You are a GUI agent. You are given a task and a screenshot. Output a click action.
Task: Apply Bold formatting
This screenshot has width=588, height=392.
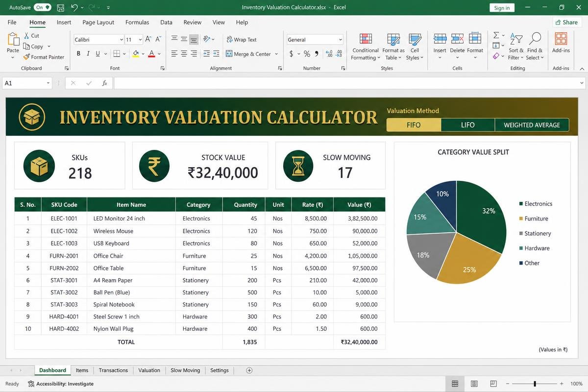78,54
